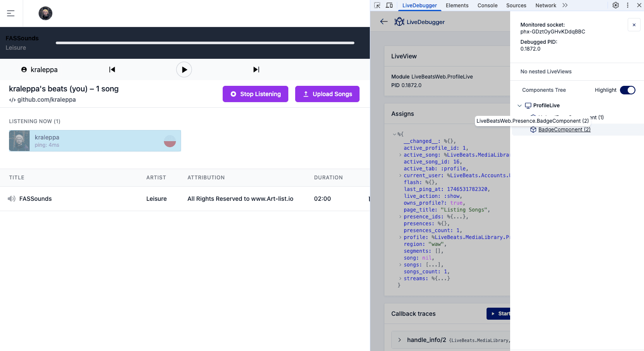Expand the handle_info/2 callback trace
This screenshot has height=351, width=644.
coord(399,340)
